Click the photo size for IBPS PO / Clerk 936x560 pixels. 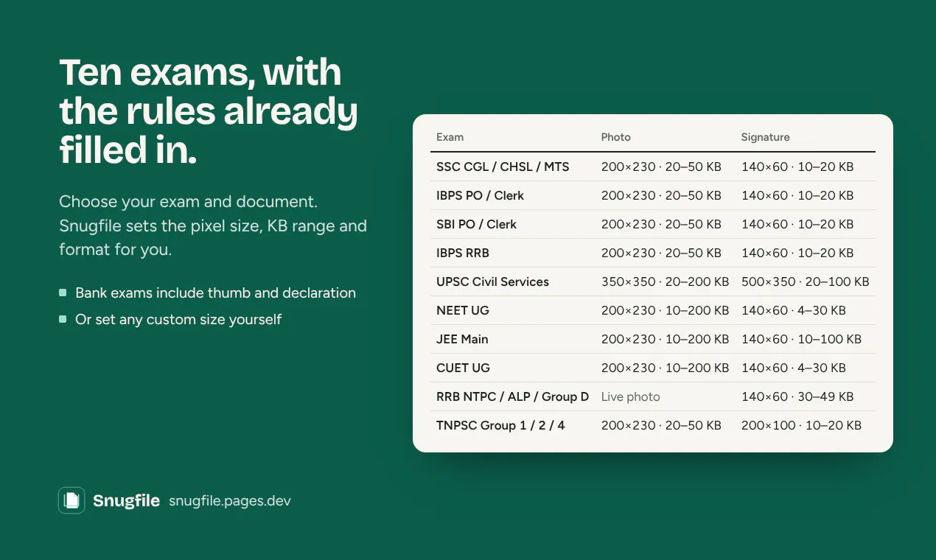tap(661, 195)
